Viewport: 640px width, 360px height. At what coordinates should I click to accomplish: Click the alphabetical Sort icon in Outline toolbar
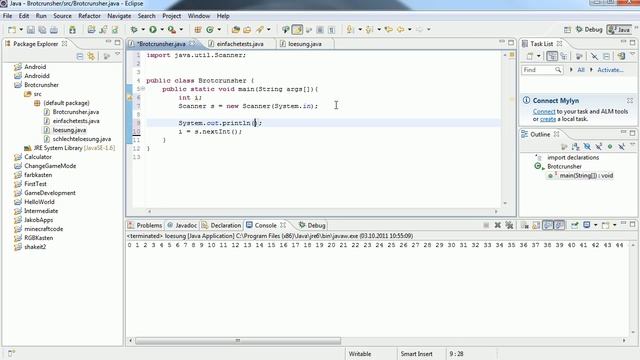pyautogui.click(x=576, y=146)
